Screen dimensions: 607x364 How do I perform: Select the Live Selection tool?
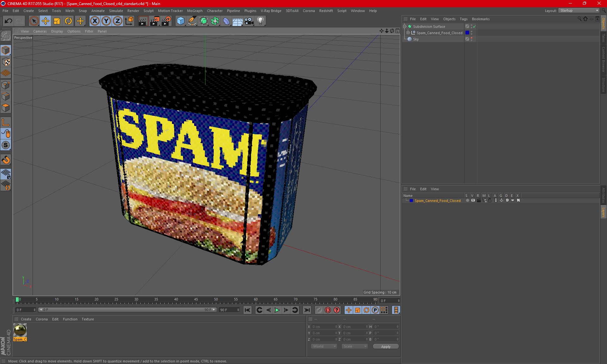(x=34, y=21)
